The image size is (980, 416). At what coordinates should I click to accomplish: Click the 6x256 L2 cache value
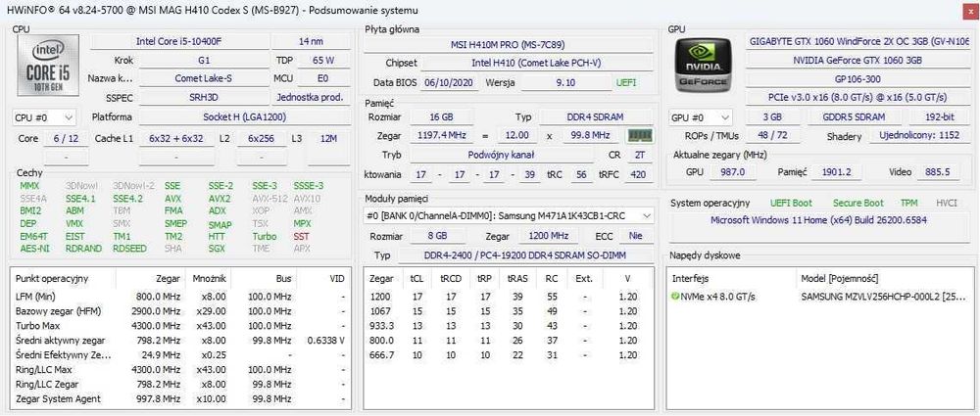coord(261,138)
